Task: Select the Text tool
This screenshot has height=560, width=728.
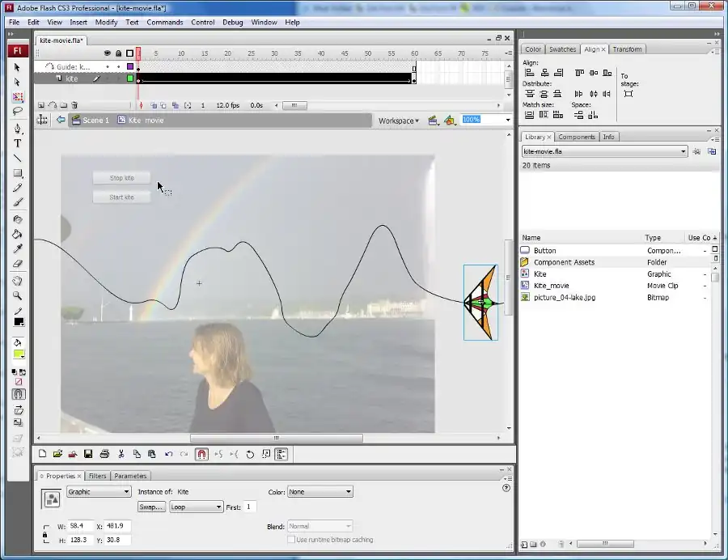Action: click(18, 143)
